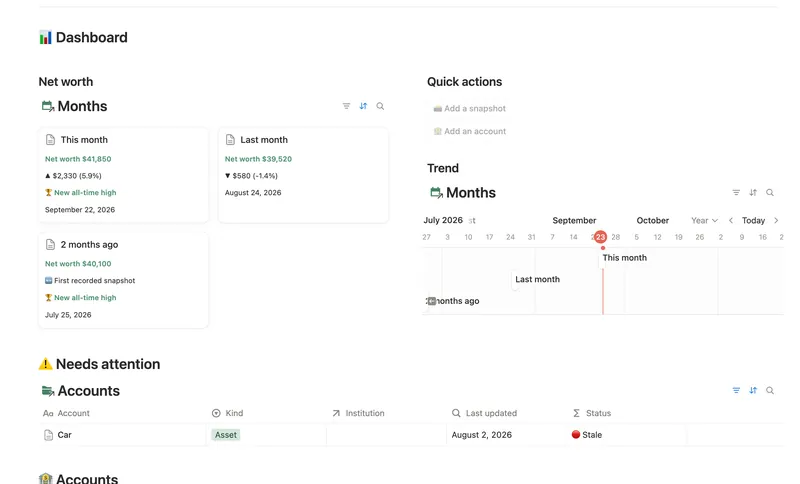Viewport: 800px width, 484px height.
Task: Click the page icon on This month card
Action: pos(50,139)
